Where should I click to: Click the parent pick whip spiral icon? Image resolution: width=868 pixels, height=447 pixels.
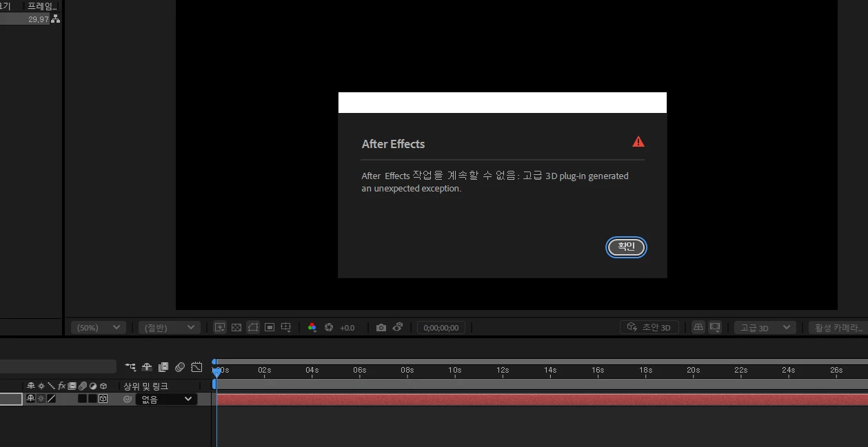pyautogui.click(x=127, y=399)
